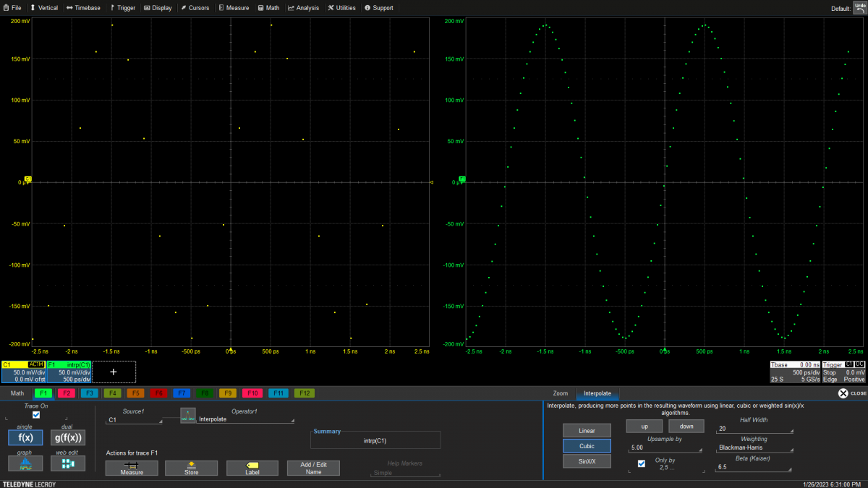
Task: Click the Measure action button
Action: 132,468
